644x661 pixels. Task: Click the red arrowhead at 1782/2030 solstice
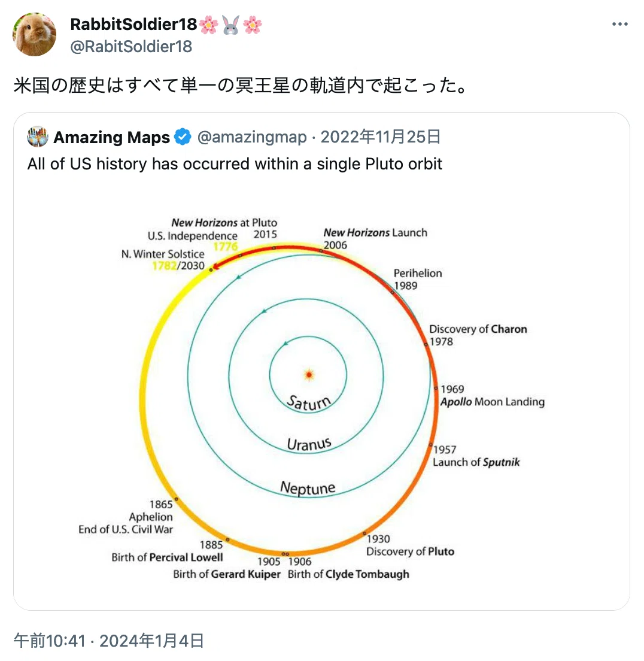click(215, 266)
